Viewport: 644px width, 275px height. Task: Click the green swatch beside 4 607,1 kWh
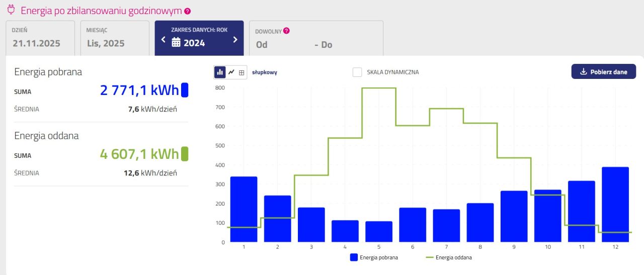click(185, 153)
